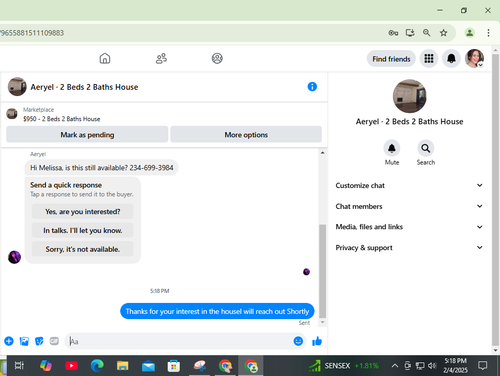Open the emoji picker in composer

click(x=298, y=341)
